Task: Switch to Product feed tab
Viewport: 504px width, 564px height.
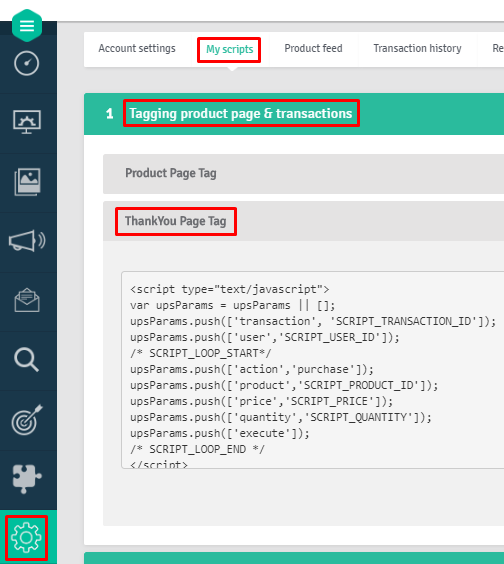Action: pyautogui.click(x=313, y=48)
